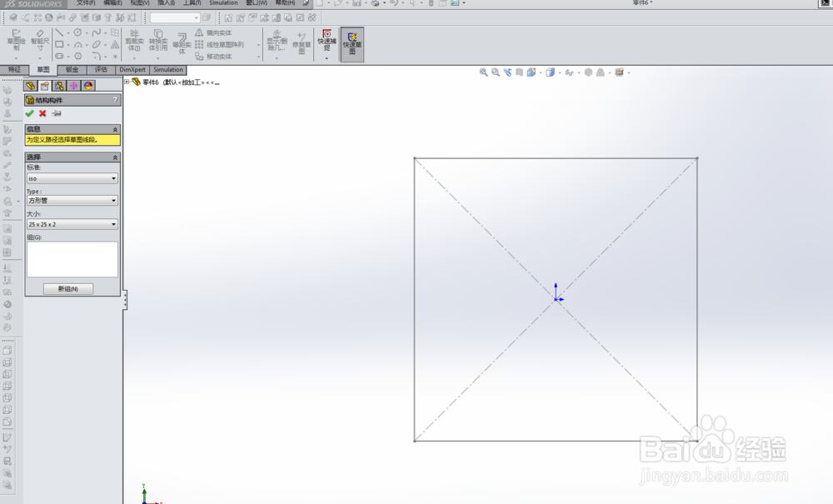Confirm structural member with green check mark
This screenshot has height=504, width=833.
tap(29, 112)
